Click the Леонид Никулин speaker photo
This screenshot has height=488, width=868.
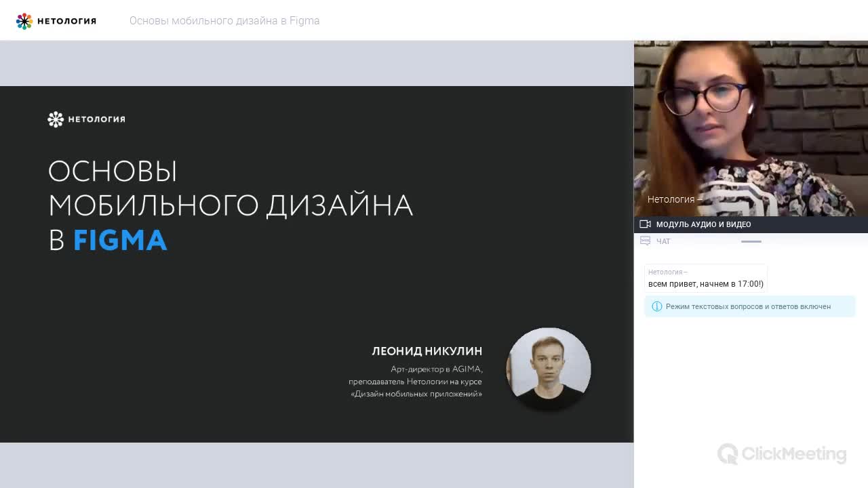coord(549,369)
